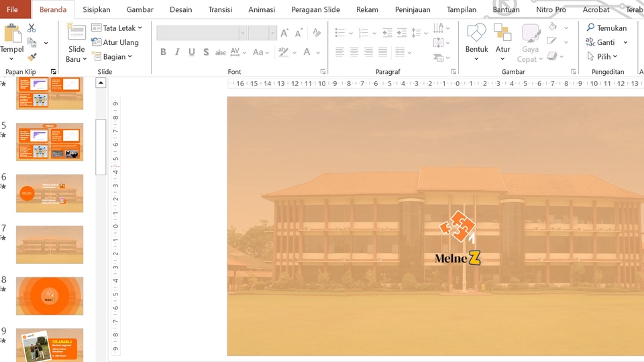Switch to the Transisi tab
The height and width of the screenshot is (362, 644).
pos(220,9)
